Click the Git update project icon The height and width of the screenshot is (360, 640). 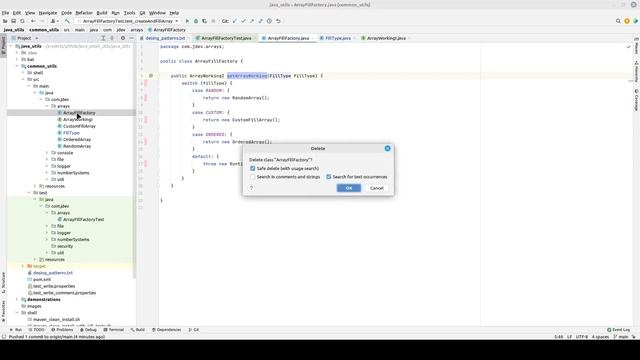pos(235,21)
